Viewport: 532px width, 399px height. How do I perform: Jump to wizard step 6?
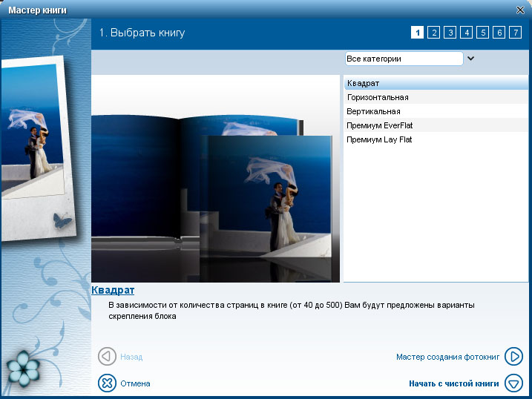[499, 33]
